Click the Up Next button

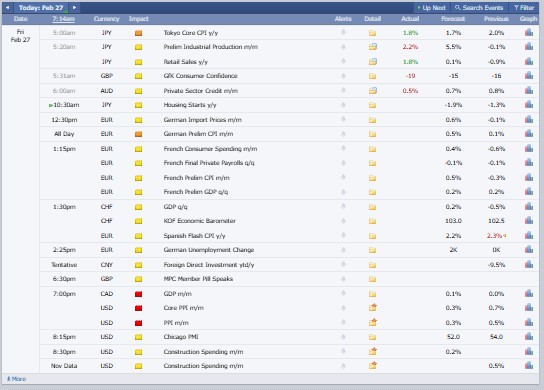[x=432, y=8]
